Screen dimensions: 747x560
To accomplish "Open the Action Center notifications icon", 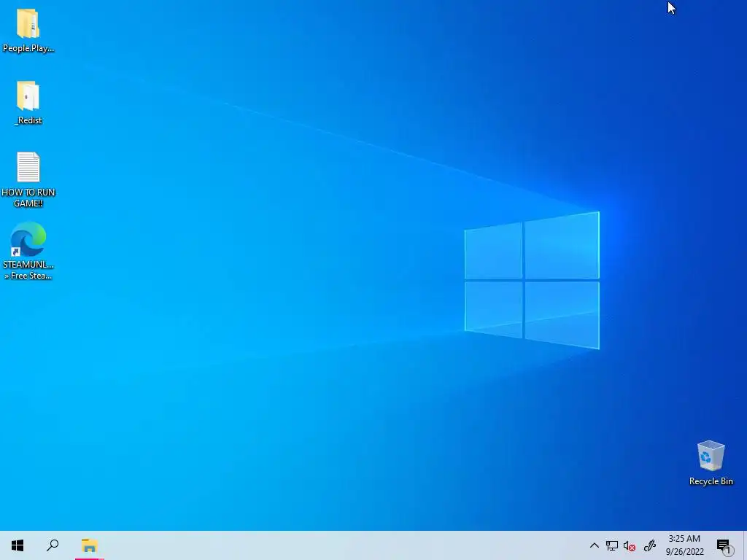I will (724, 545).
